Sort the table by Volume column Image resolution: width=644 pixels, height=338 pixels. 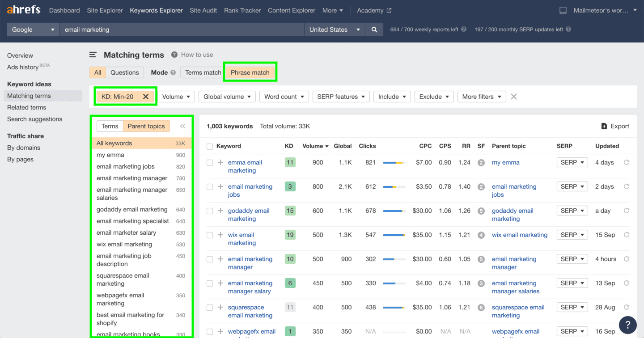click(x=315, y=146)
